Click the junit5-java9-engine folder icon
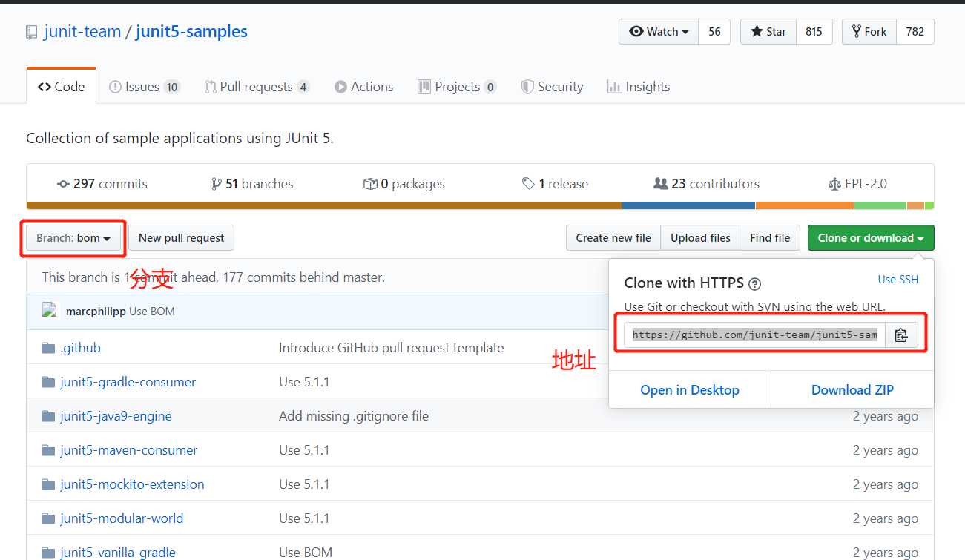The height and width of the screenshot is (560, 965). (48, 416)
